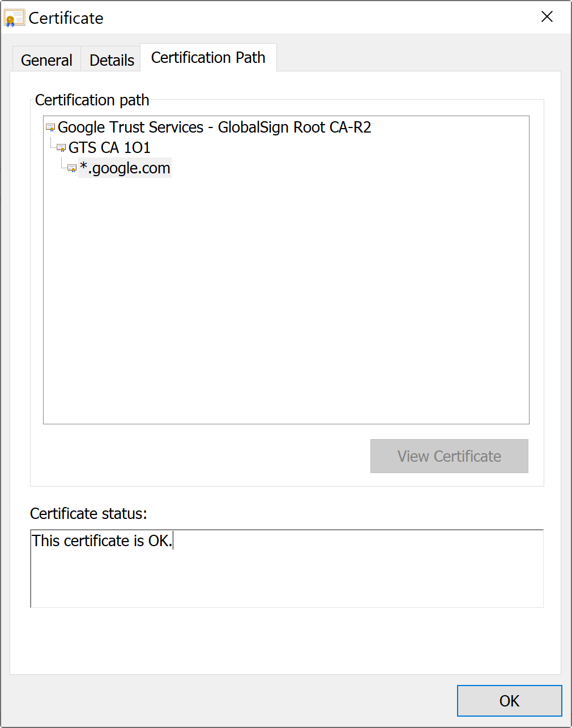
Task: Select the Certification Path tab
Action: coord(208,57)
